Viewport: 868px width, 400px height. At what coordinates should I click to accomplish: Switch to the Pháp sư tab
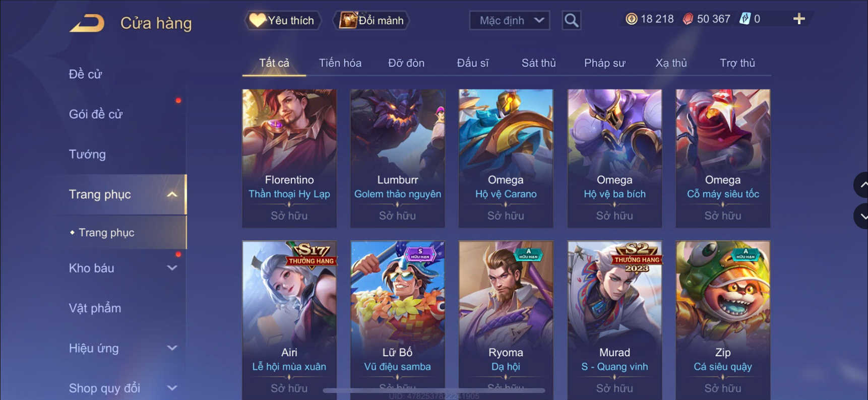[604, 63]
